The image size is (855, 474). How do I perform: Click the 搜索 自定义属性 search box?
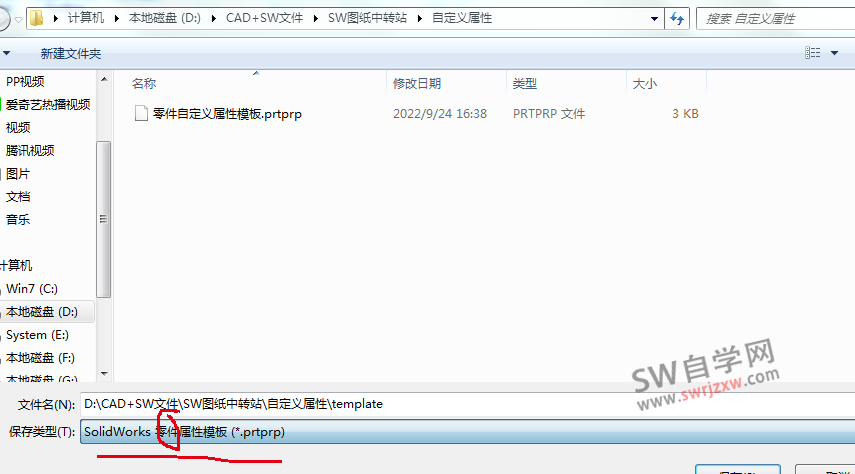[x=775, y=19]
